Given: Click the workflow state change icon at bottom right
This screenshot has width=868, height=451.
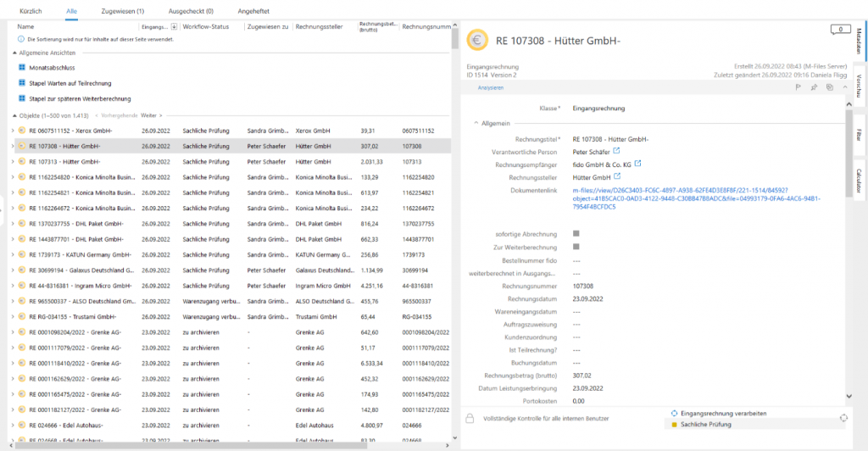Looking at the screenshot, I should [x=843, y=418].
